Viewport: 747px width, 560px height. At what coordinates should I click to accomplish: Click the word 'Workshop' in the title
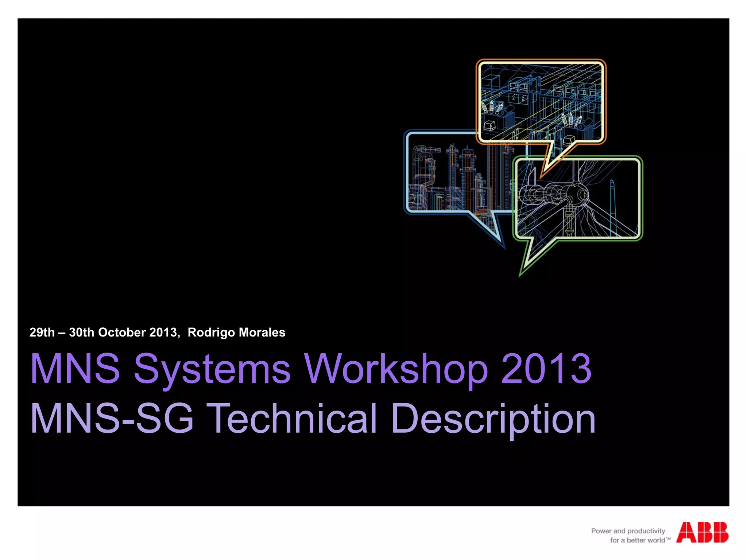click(396, 369)
